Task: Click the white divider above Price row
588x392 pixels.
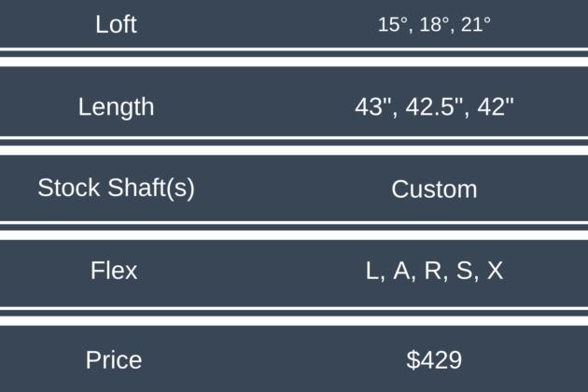Action: tap(294, 315)
